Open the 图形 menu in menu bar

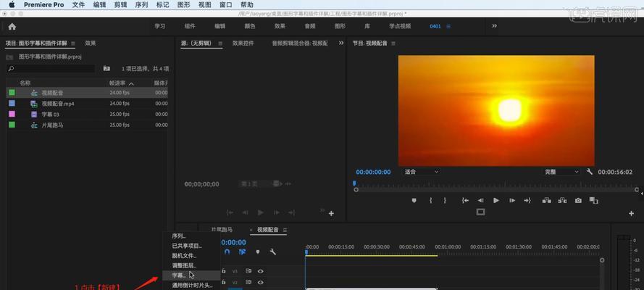[183, 5]
